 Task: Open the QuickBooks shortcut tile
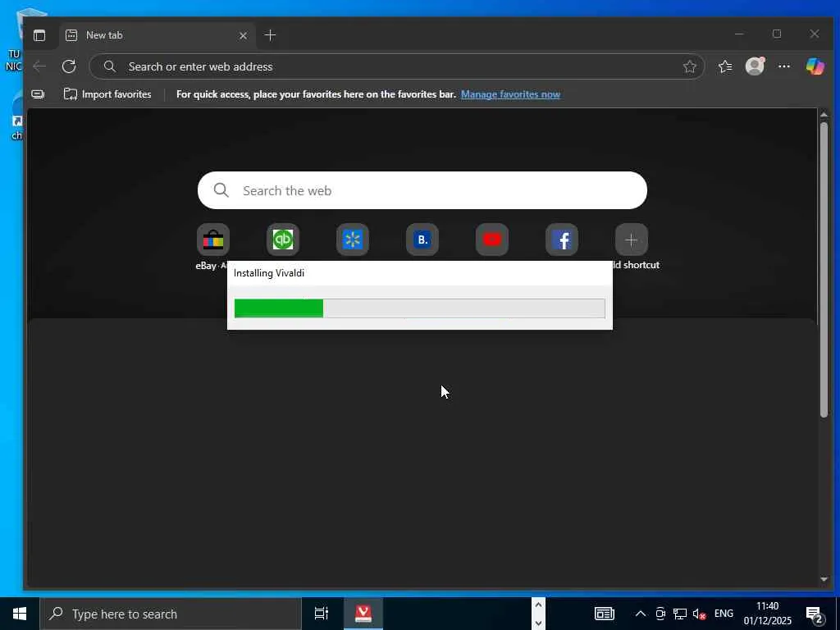pos(283,240)
